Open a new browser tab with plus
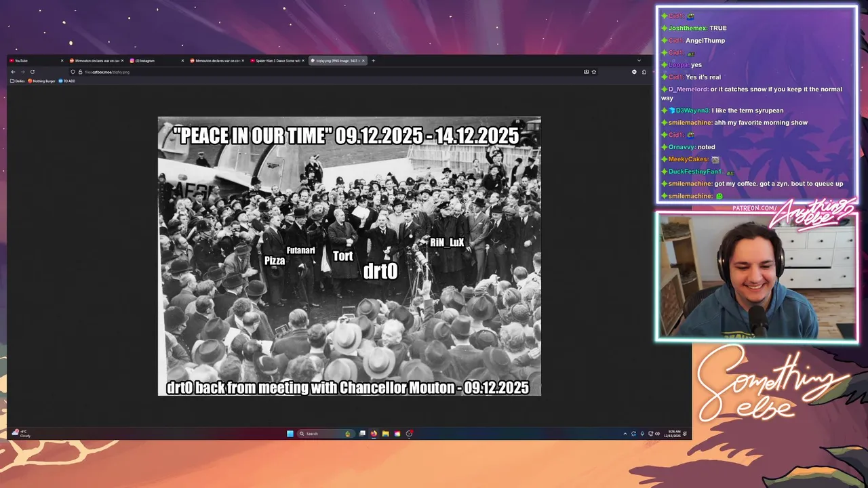Screen dimensions: 868x488 click(x=373, y=60)
